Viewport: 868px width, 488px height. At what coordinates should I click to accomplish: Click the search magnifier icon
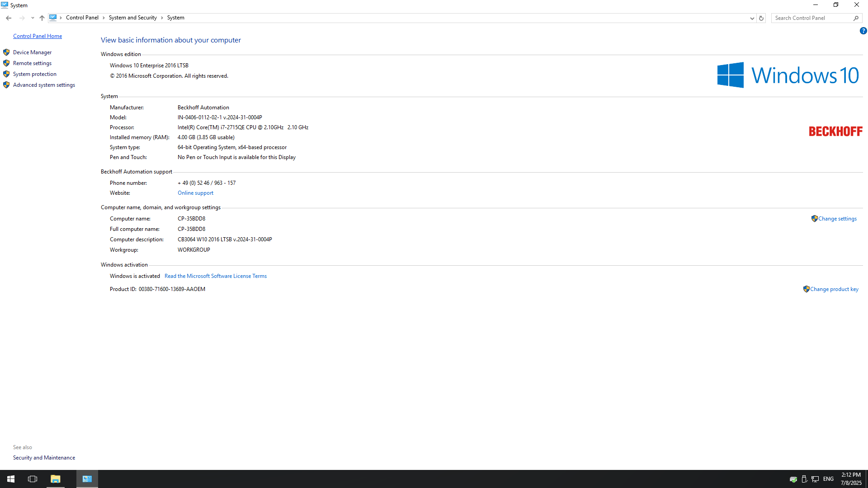click(x=856, y=18)
